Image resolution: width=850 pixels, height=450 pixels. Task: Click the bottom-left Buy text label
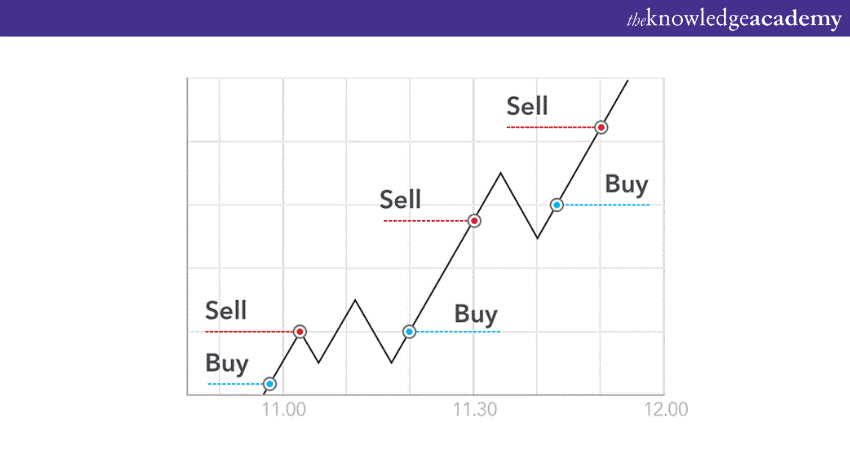coord(226,363)
